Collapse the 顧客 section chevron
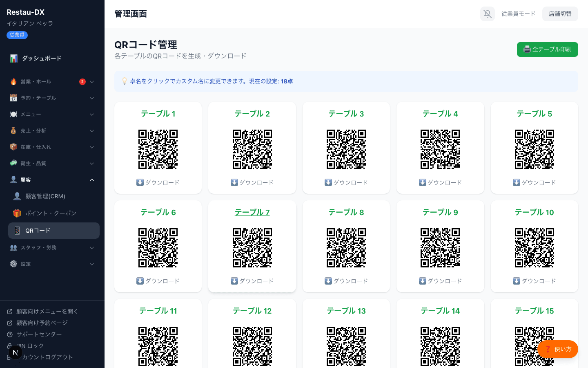This screenshot has width=588, height=368. click(92, 180)
